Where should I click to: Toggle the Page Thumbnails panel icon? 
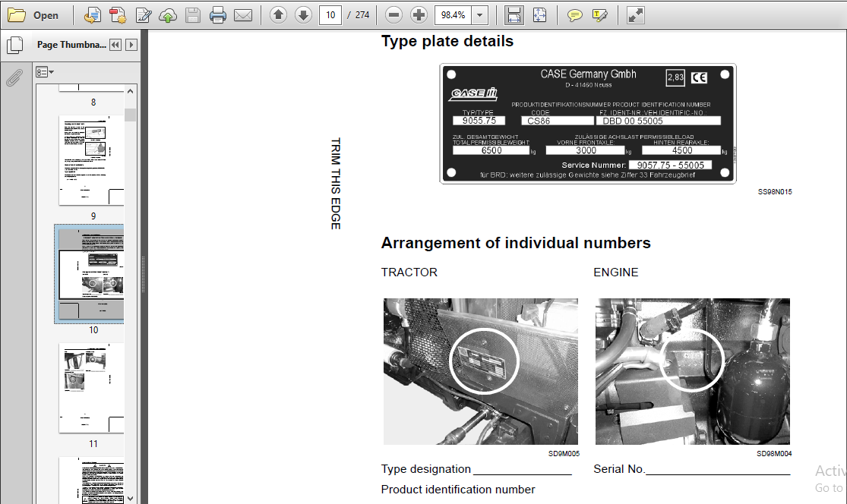[15, 46]
